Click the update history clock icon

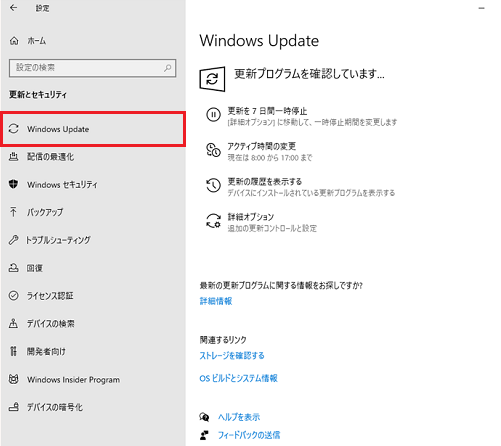[213, 185]
